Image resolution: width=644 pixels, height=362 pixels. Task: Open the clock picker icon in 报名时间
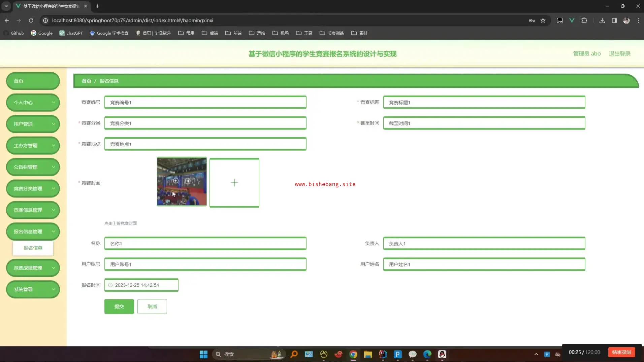pos(110,285)
